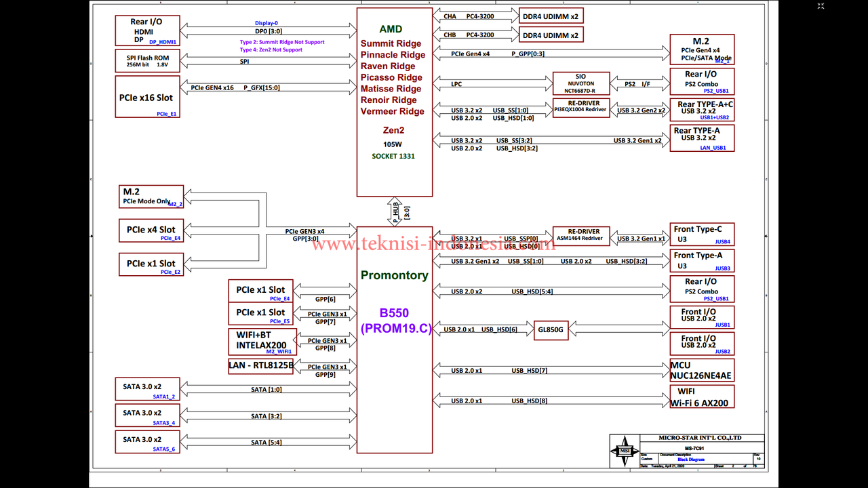Select the LAN - RTL8125B block
Image resolution: width=868 pixels, height=488 pixels.
click(261, 365)
